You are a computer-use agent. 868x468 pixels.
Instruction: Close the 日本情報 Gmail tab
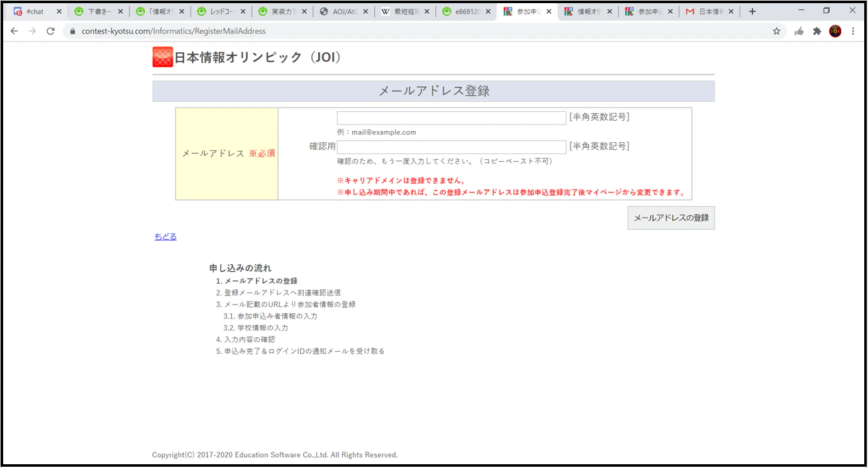[731, 11]
